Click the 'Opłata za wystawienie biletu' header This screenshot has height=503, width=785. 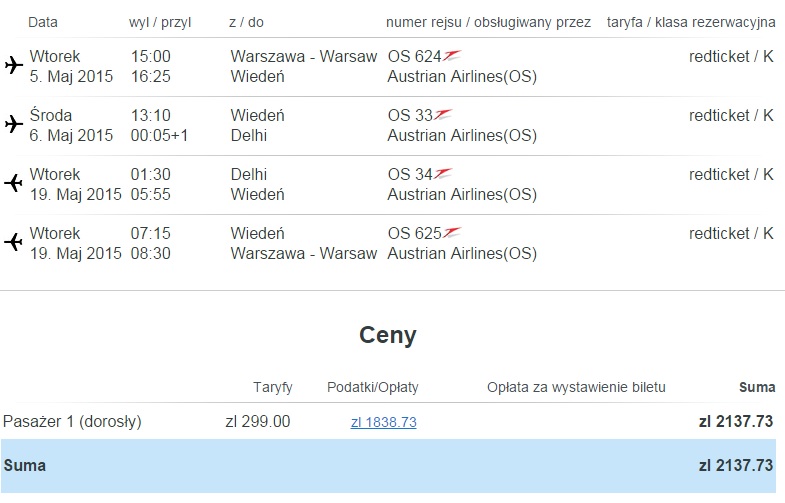(576, 387)
